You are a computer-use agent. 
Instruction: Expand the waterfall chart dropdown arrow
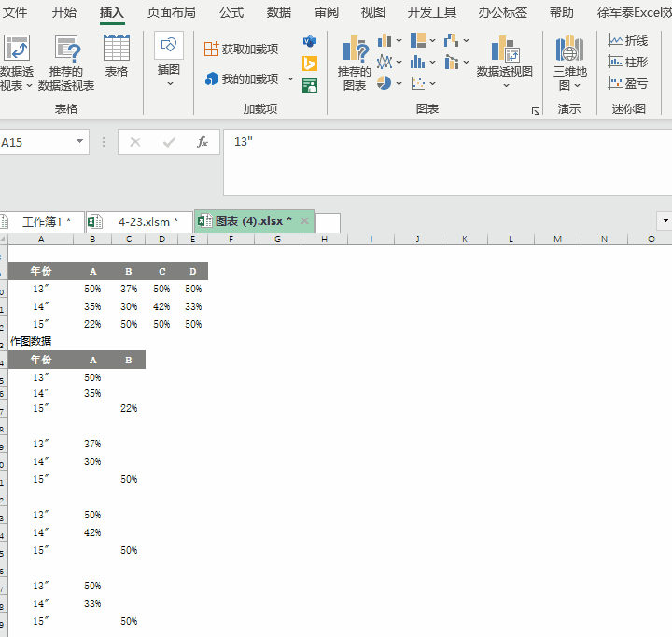[x=466, y=41]
